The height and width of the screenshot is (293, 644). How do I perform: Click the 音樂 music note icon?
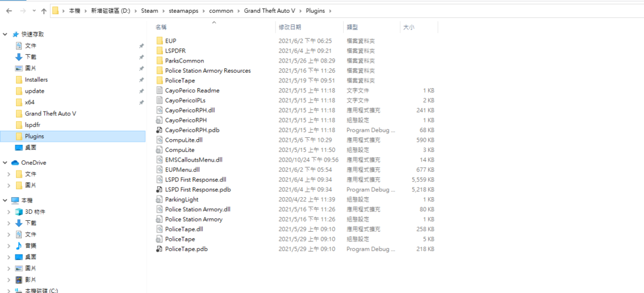[x=19, y=246]
